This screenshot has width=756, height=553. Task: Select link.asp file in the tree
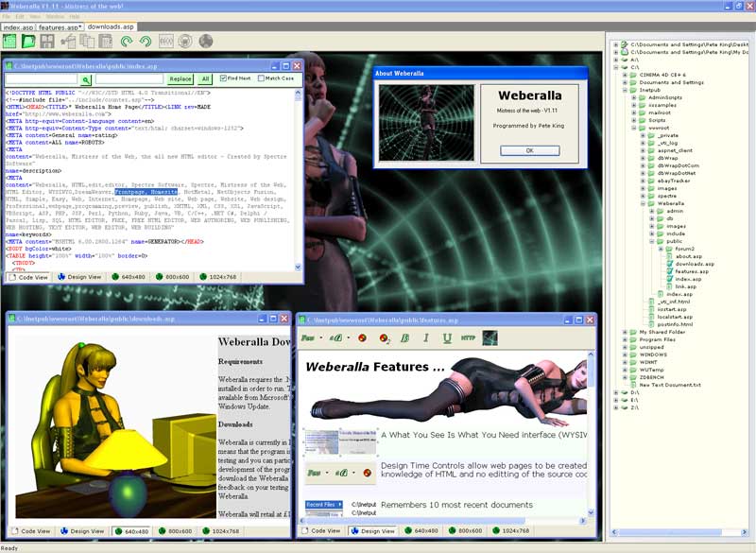coord(685,286)
